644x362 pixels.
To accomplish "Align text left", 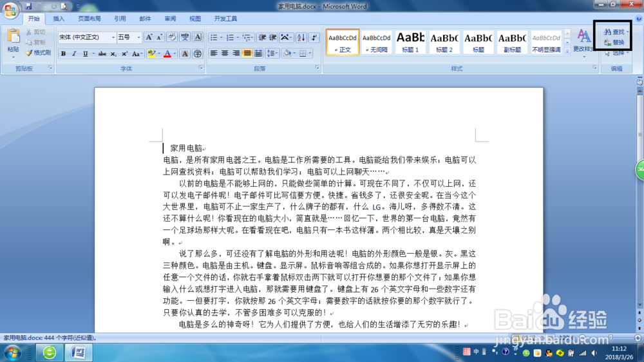I will pyautogui.click(x=214, y=53).
